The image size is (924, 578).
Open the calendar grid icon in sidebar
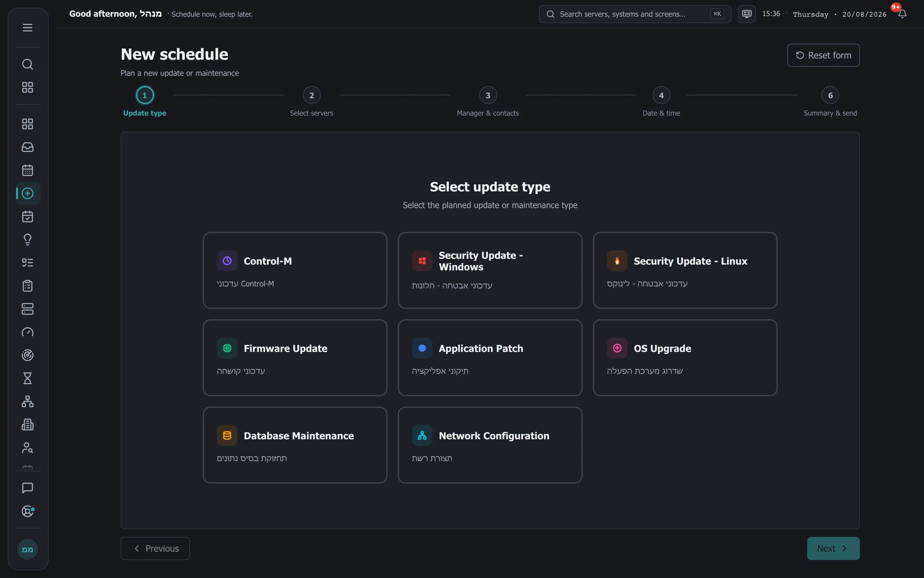click(28, 170)
